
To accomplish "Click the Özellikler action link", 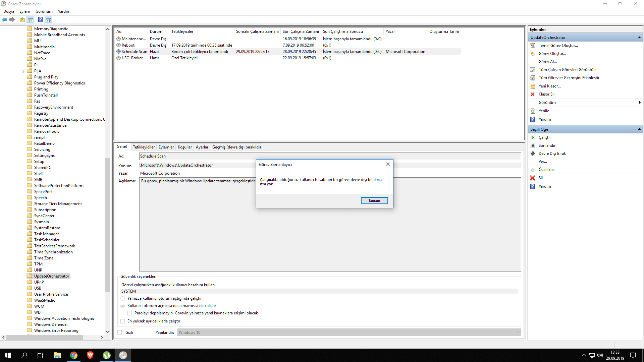I will click(546, 170).
